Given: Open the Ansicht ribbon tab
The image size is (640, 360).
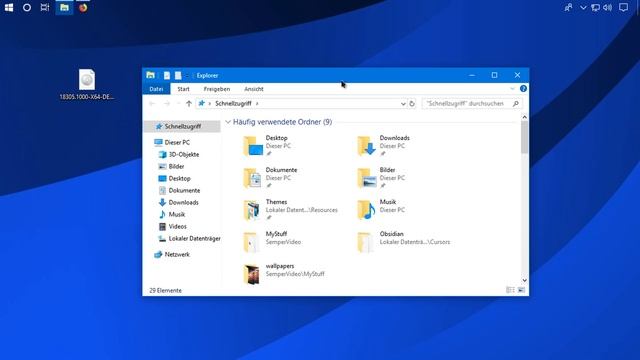Looking at the screenshot, I should click(253, 89).
